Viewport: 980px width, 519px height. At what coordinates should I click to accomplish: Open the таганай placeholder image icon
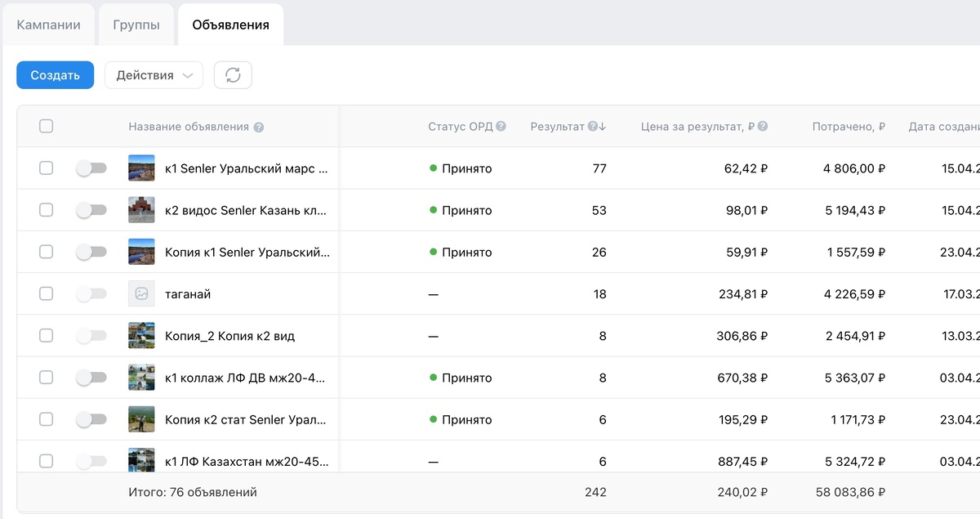[141, 293]
